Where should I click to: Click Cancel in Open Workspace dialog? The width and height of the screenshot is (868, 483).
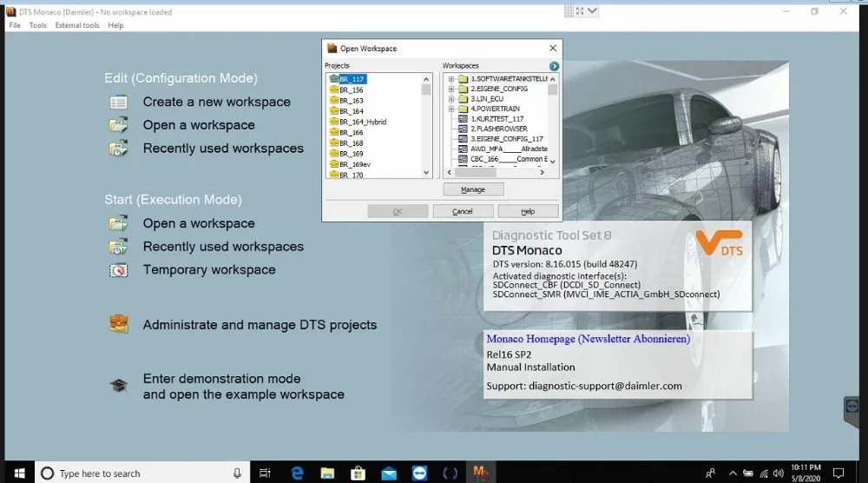(463, 211)
